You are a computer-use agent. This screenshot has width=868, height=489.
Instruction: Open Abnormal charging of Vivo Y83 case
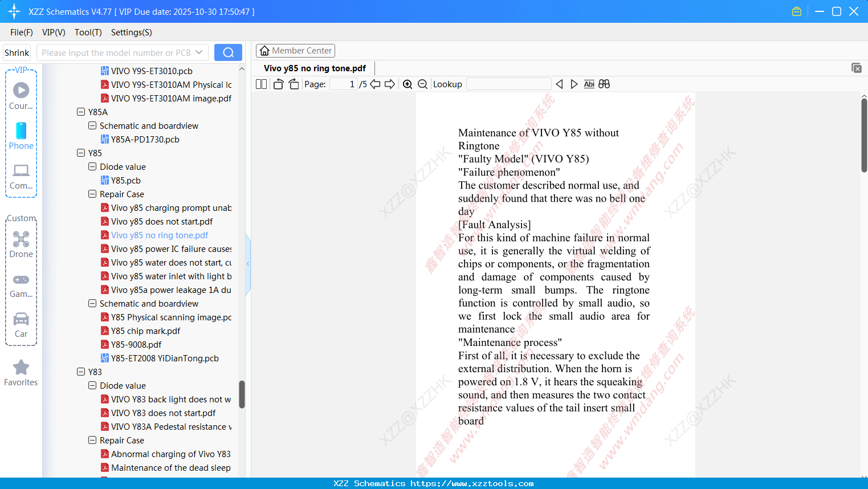166,454
